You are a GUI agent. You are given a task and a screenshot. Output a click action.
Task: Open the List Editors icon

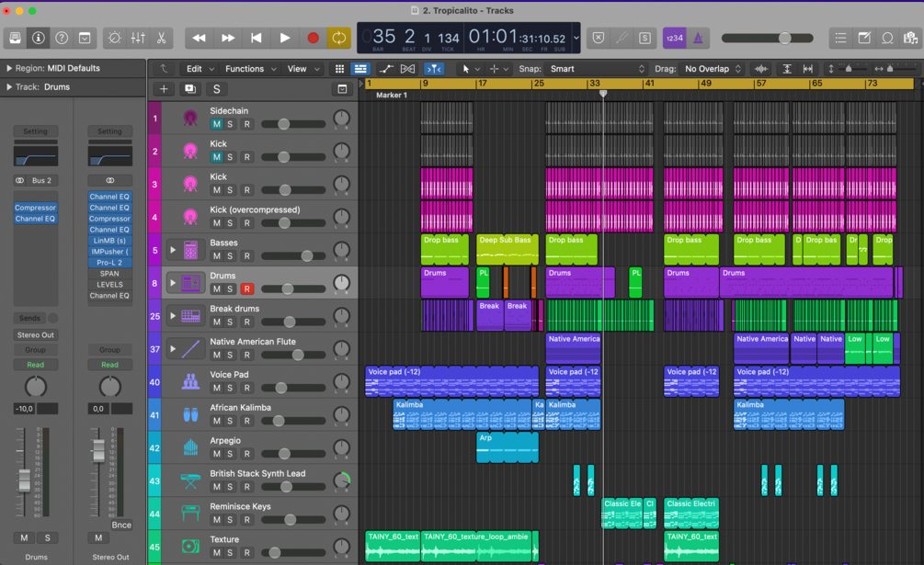coord(841,39)
